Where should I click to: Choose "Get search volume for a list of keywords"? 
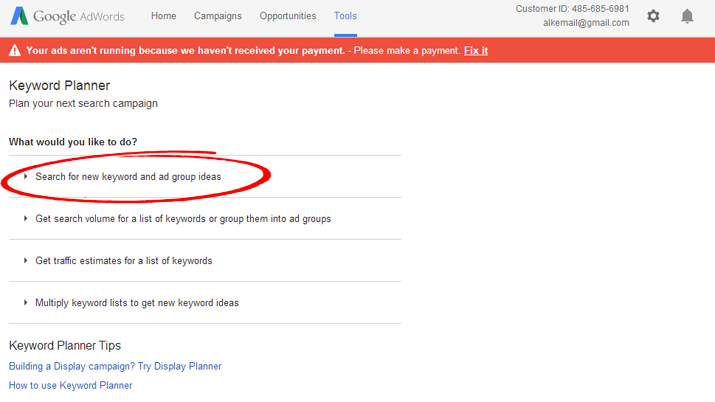point(183,219)
